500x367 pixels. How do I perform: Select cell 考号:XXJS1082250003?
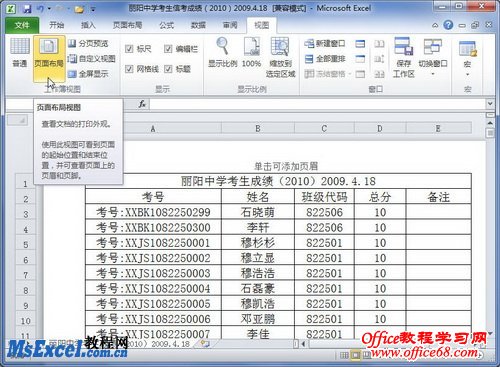click(153, 273)
